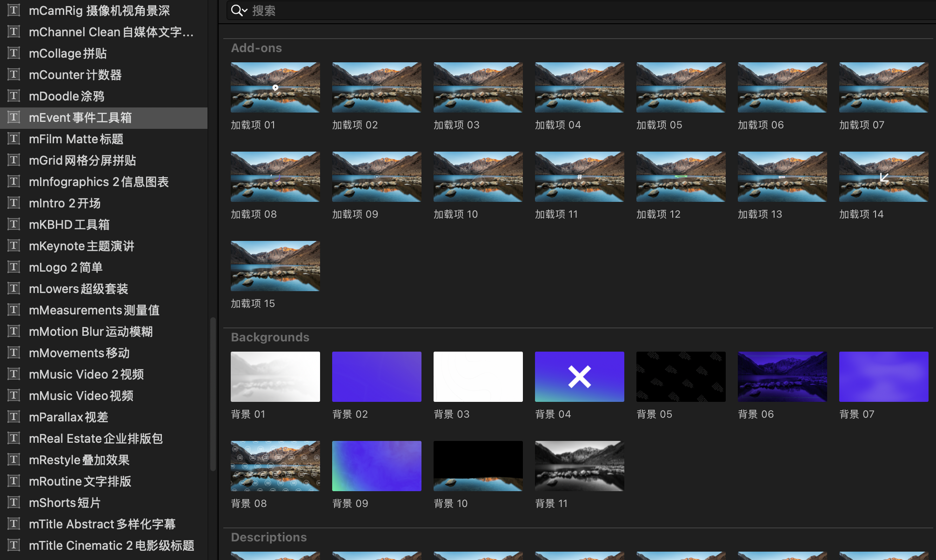936x560 pixels.
Task: Select the 加载项 01 thumbnail
Action: click(x=275, y=87)
